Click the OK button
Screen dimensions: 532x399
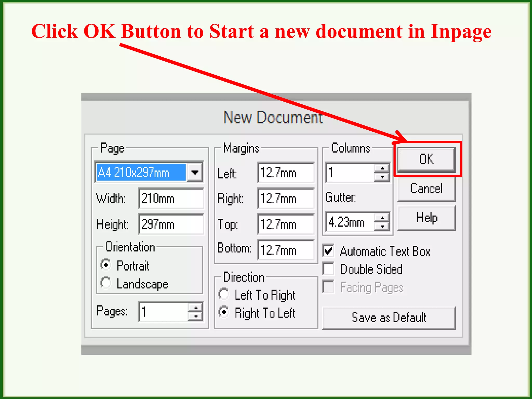click(x=426, y=159)
